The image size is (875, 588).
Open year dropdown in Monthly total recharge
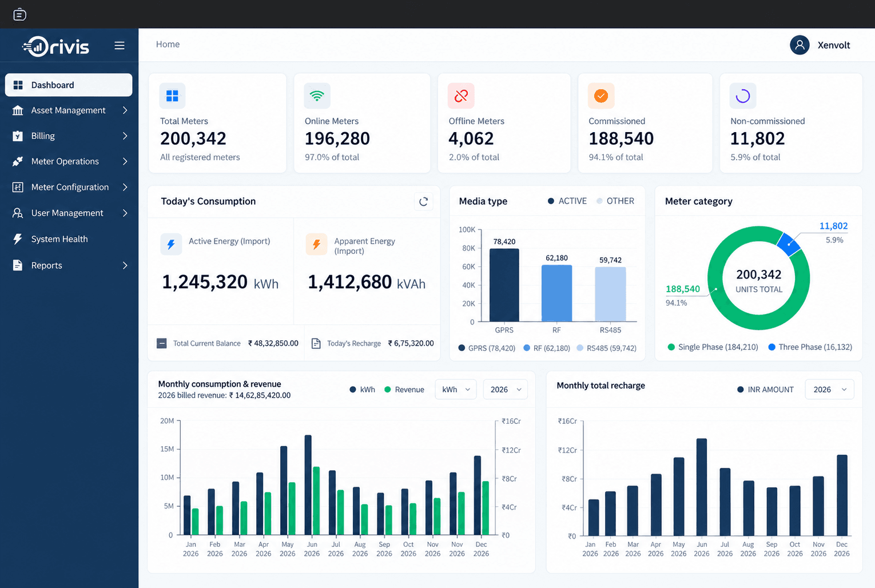tap(829, 390)
